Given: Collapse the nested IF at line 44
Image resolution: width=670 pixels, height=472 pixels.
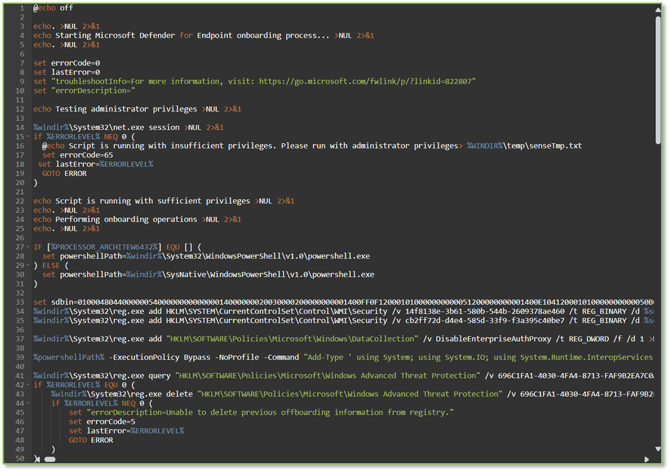Looking at the screenshot, I should tap(28, 402).
